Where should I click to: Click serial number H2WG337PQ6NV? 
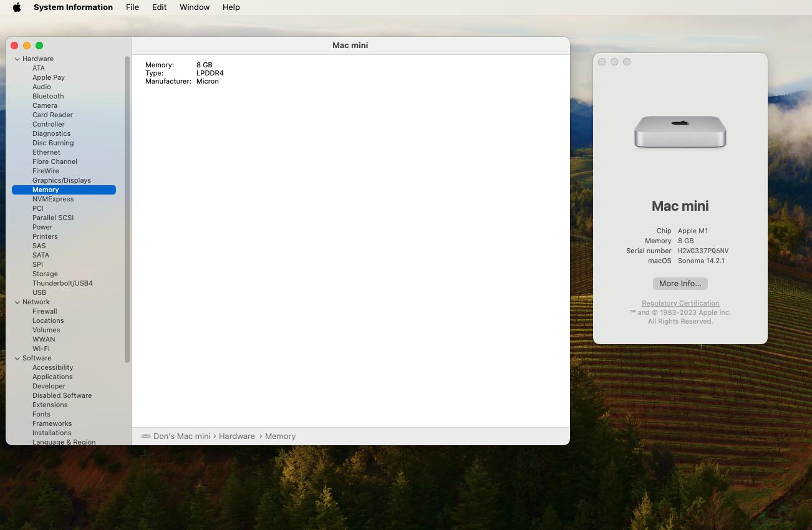[703, 251]
